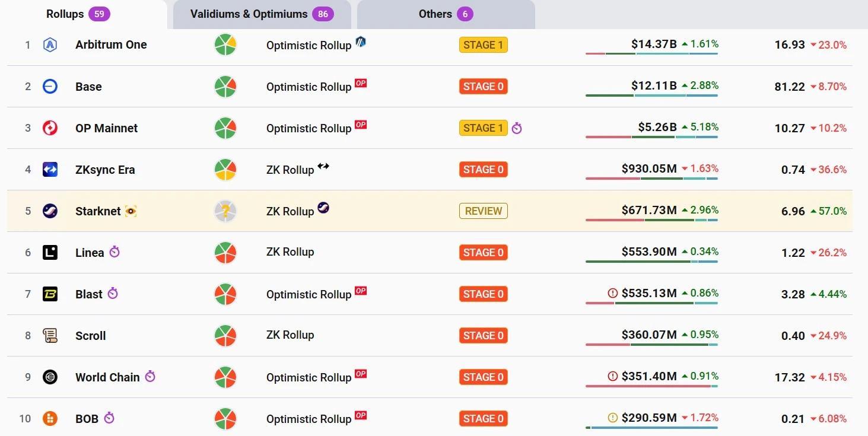The image size is (868, 436).
Task: Click the REVIEW badge on Starknet row
Action: pos(483,211)
